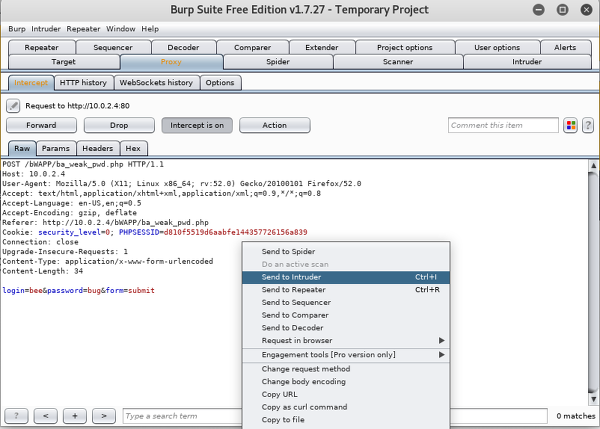The image size is (600, 429).
Task: Click the Forward button
Action: pos(41,126)
